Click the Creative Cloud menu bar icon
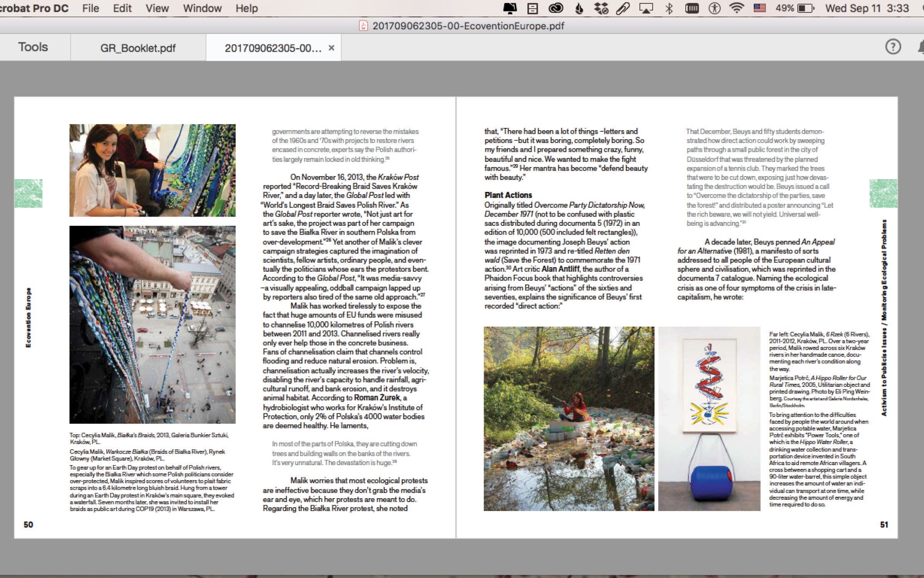This screenshot has height=578, width=924. (556, 8)
